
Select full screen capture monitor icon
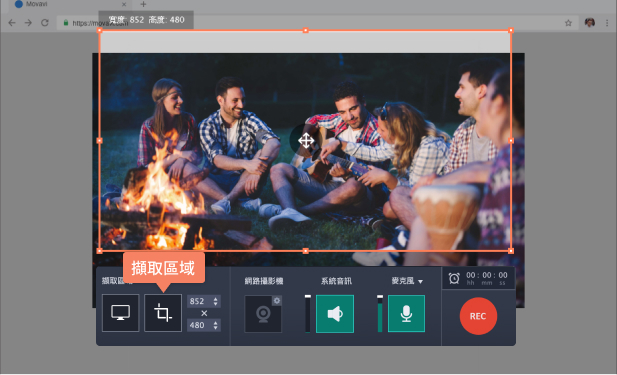click(x=120, y=313)
